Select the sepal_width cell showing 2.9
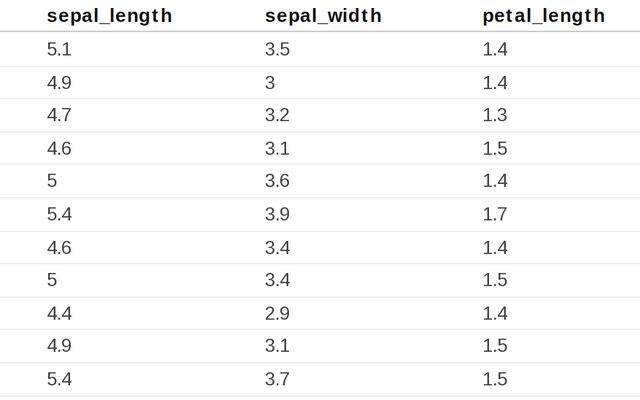 coord(277,313)
